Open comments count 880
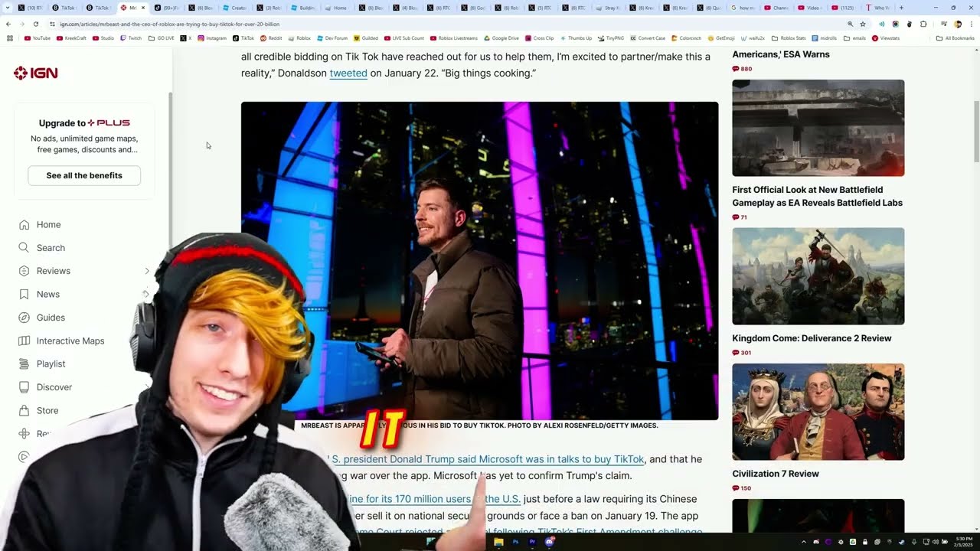 coord(742,69)
